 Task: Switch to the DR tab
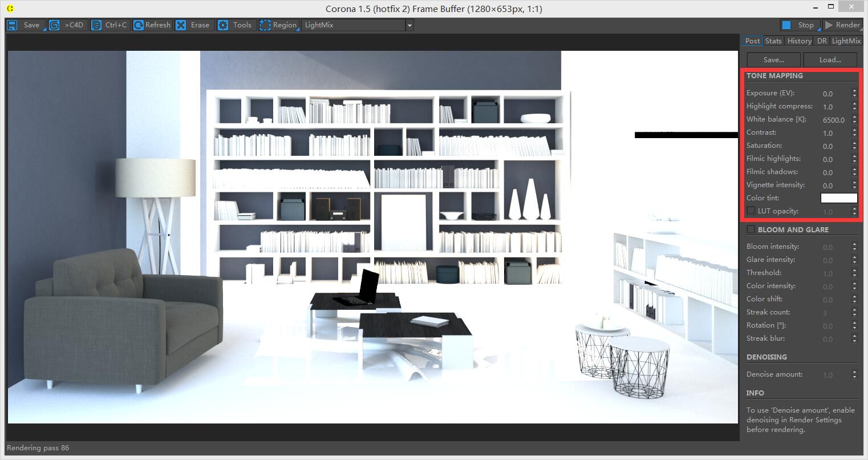coord(822,41)
